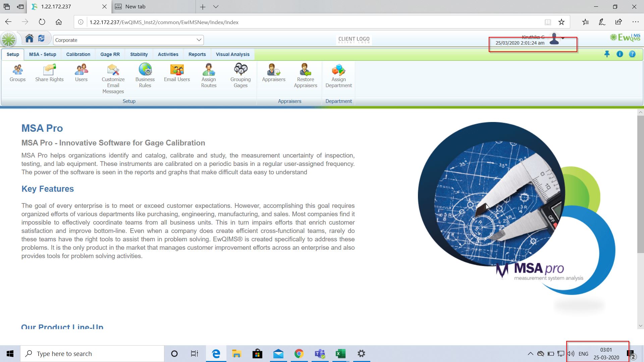This screenshot has width=644, height=362.
Task: Open Google Chrome from the taskbar
Action: click(x=299, y=354)
